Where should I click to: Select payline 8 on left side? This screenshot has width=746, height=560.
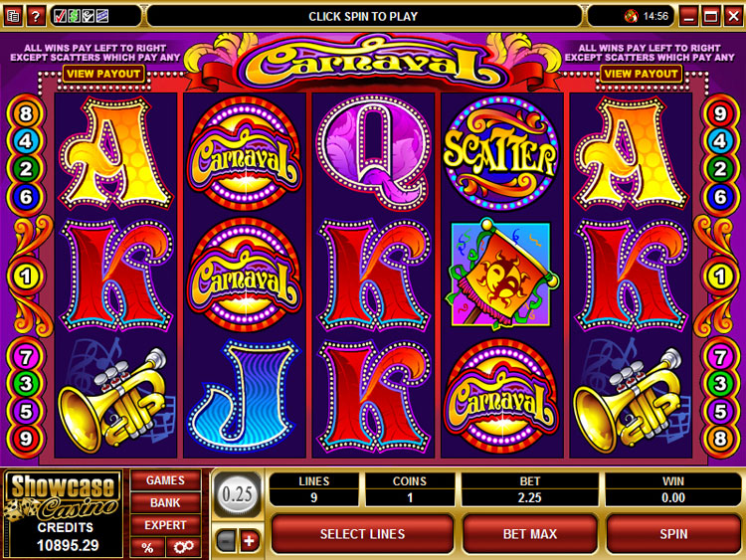pos(26,113)
